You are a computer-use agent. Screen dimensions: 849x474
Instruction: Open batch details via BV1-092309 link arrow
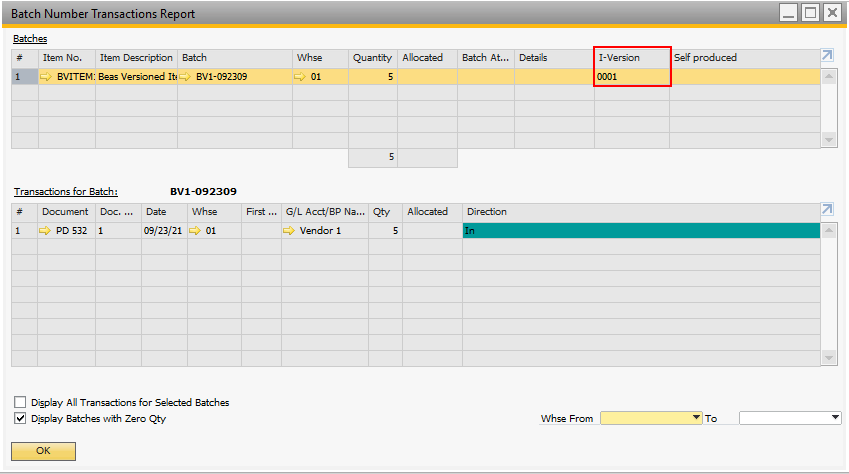coord(186,76)
